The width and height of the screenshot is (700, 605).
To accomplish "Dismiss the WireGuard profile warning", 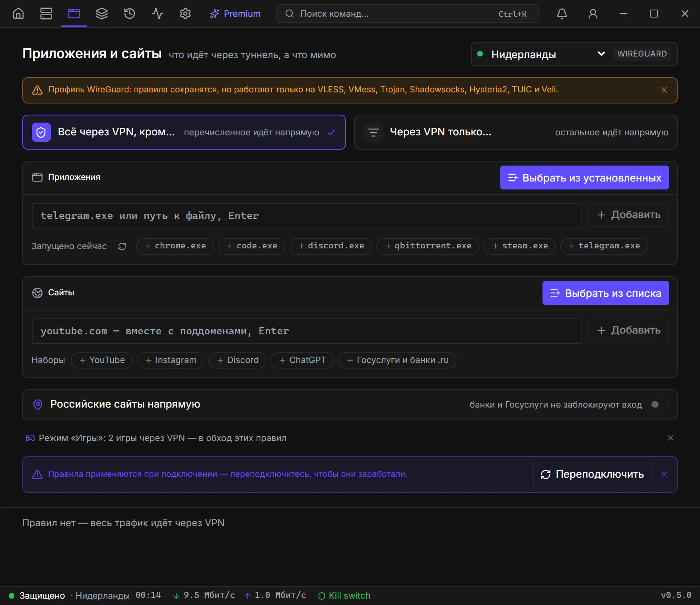I will click(x=664, y=90).
